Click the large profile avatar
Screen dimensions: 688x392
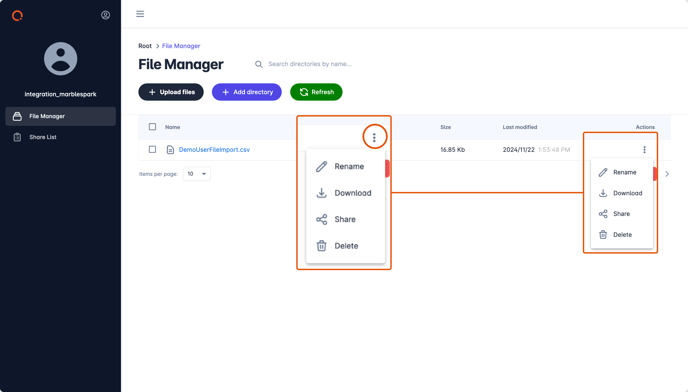point(61,59)
